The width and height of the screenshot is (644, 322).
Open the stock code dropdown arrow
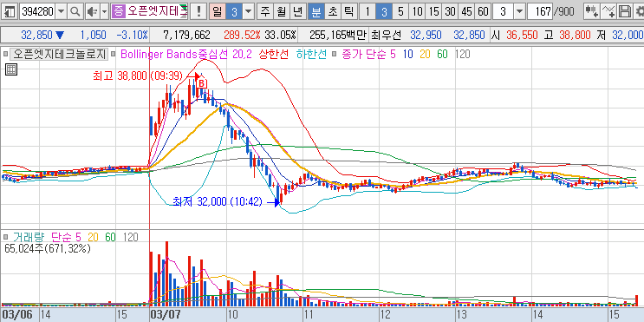(62, 11)
